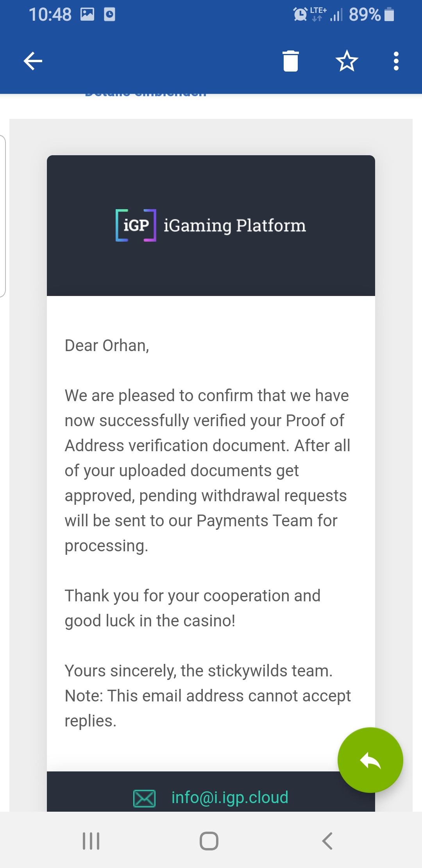Viewport: 422px width, 868px height.
Task: Delete this email using the trash icon
Action: [290, 61]
